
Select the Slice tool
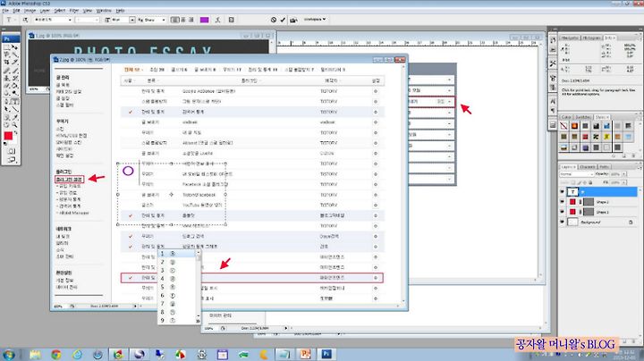15,62
